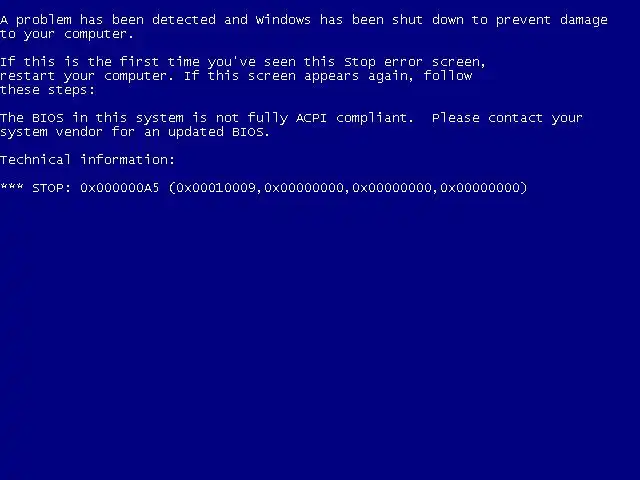Click the word "compliant." in the message
Image resolution: width=640 pixels, height=480 pixels.
click(x=375, y=118)
